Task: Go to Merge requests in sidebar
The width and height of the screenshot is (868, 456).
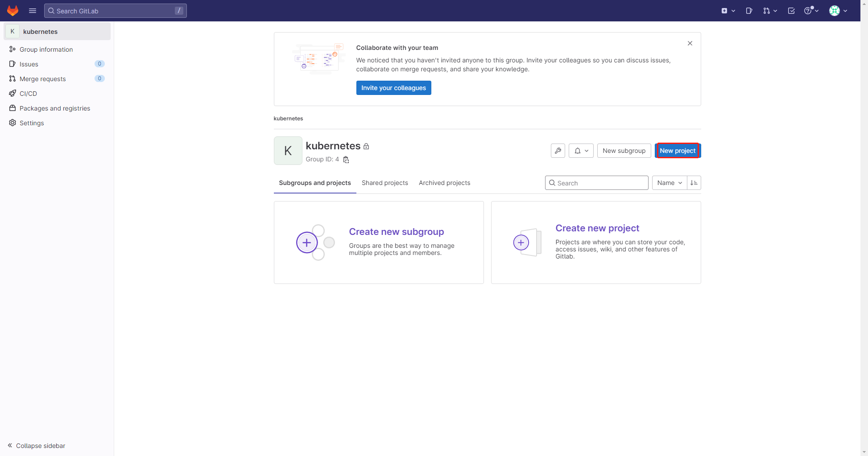Action: pos(57,79)
